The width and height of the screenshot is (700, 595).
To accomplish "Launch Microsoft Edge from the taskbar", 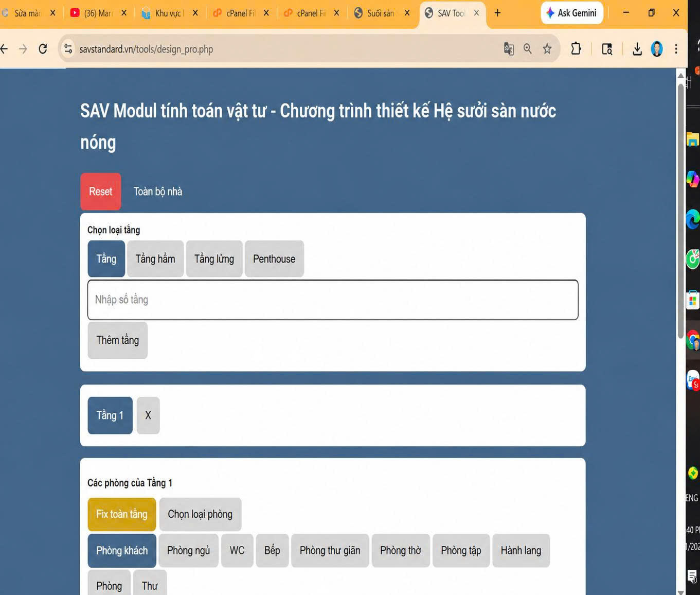I will coord(693,219).
